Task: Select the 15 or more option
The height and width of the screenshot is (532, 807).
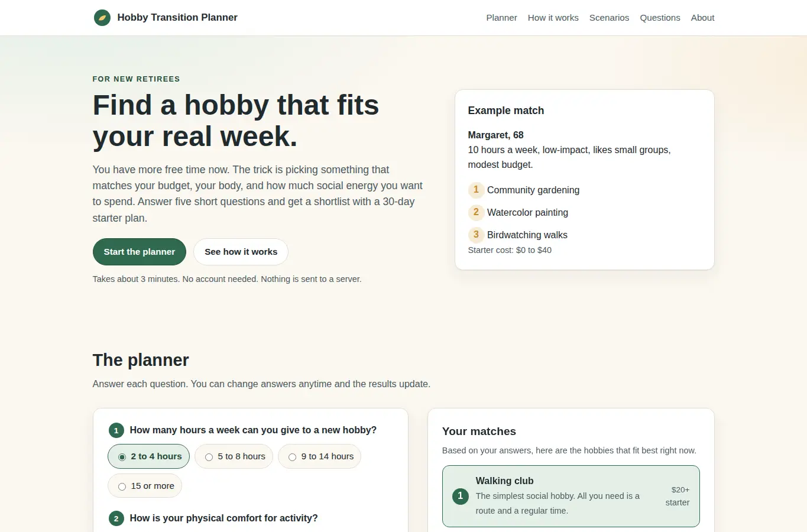Action: tap(145, 486)
